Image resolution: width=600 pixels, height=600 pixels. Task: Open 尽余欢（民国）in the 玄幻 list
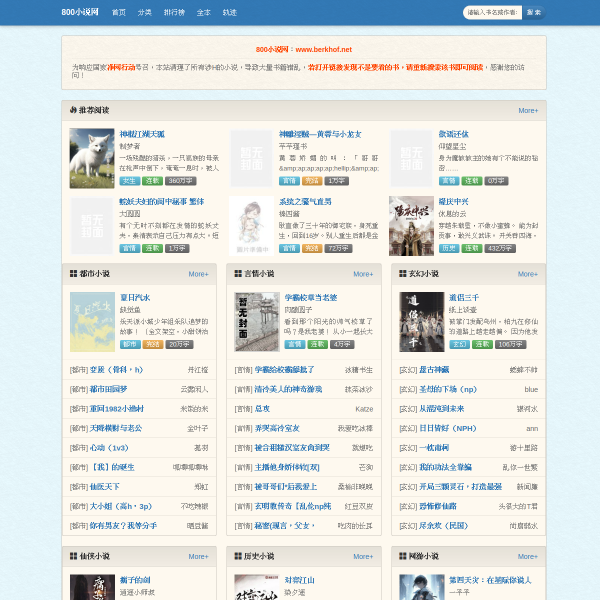point(443,526)
